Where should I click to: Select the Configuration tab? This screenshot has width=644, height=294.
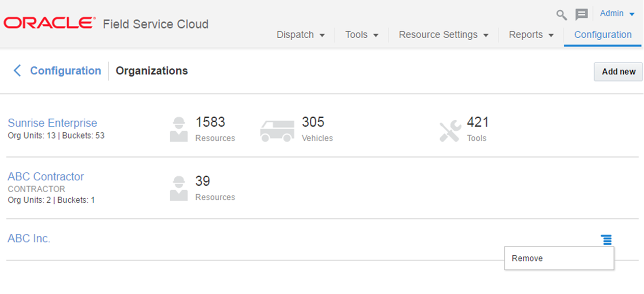603,35
